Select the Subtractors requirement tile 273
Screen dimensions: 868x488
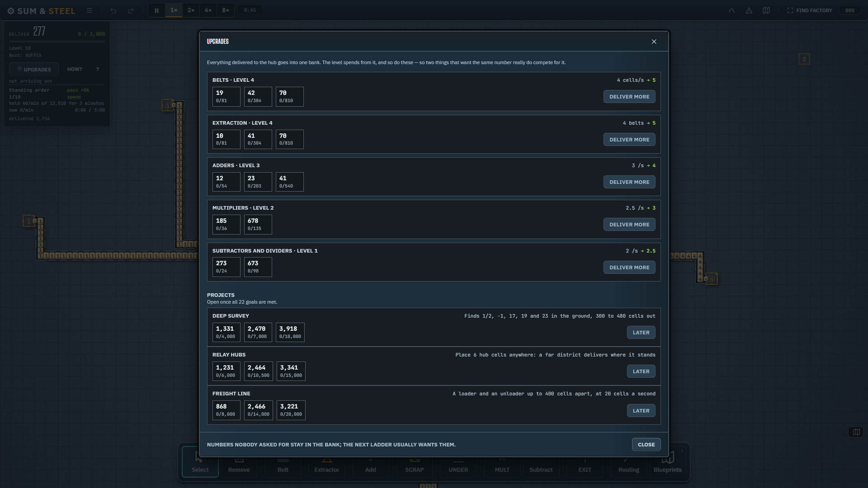226,267
